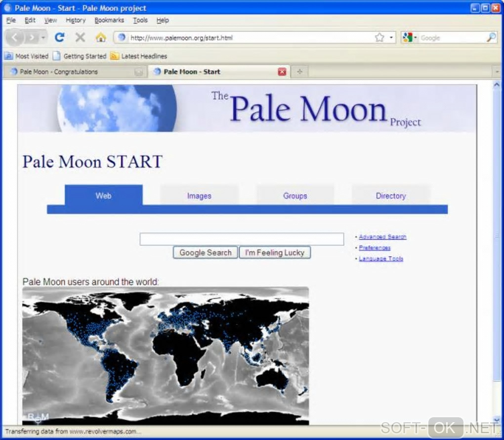Click the RM logo on the map
Image resolution: width=504 pixels, height=440 pixels.
(38, 417)
